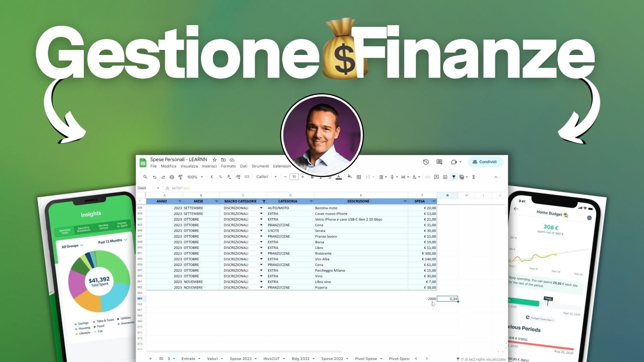Print the spreadsheet via printer icon
Screen dimensions: 644x362
click(x=172, y=177)
